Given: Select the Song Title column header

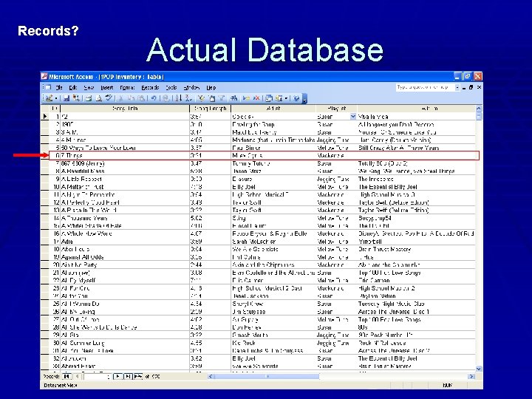Looking at the screenshot, I should pyautogui.click(x=125, y=109).
